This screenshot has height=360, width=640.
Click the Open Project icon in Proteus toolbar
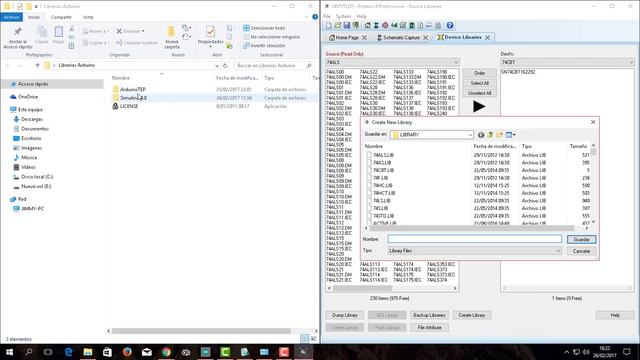click(338, 25)
